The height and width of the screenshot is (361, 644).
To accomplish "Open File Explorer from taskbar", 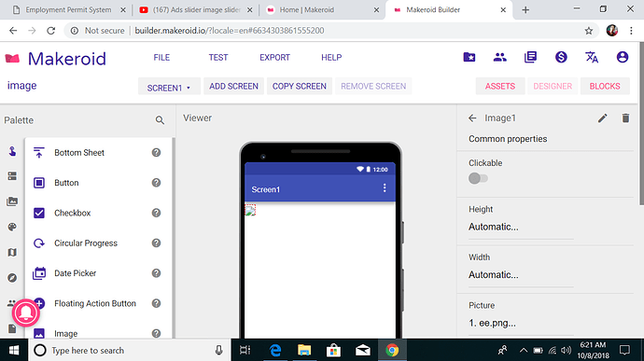I will (x=304, y=351).
